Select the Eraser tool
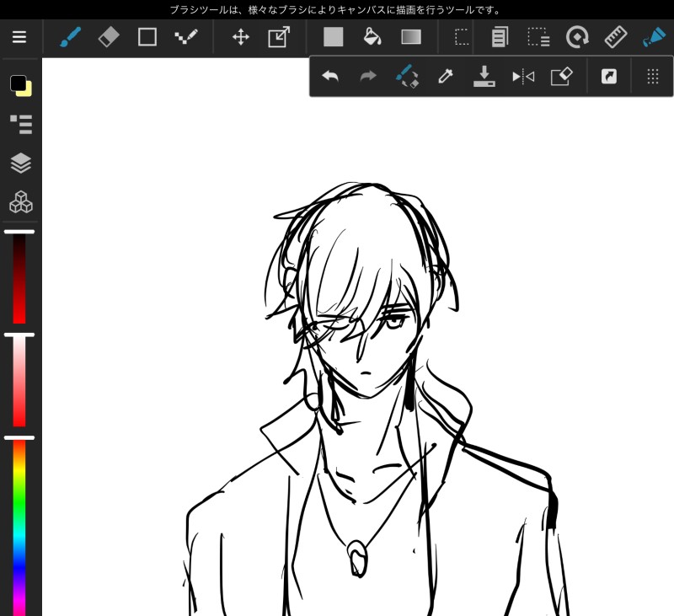The width and height of the screenshot is (674, 616). coord(109,37)
